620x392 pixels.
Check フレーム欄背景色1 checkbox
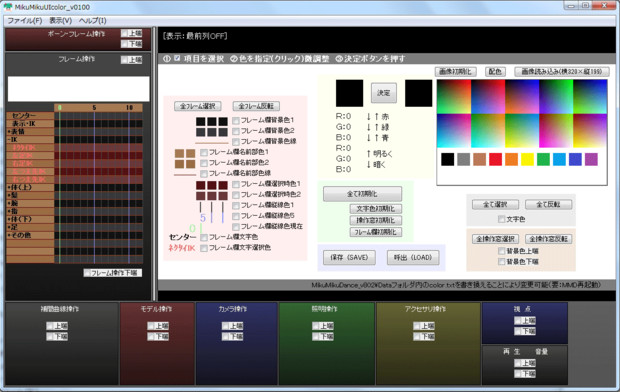click(236, 120)
